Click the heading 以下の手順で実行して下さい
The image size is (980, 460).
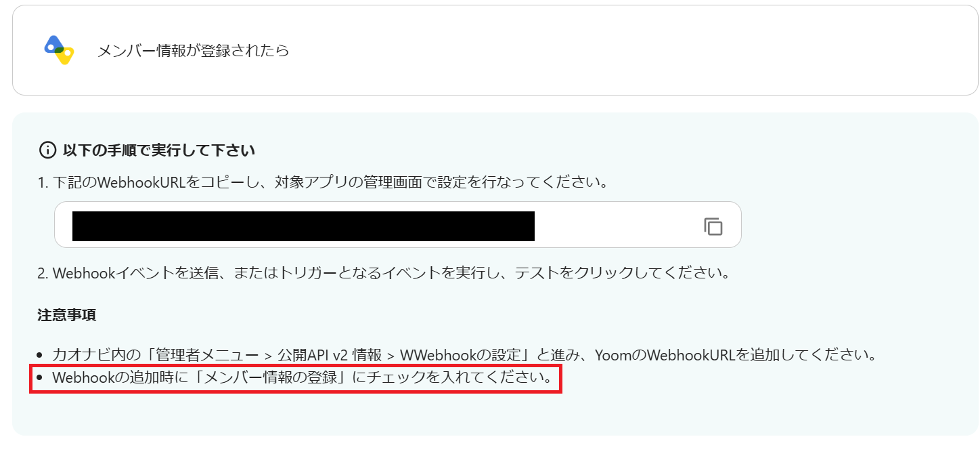coord(158,150)
